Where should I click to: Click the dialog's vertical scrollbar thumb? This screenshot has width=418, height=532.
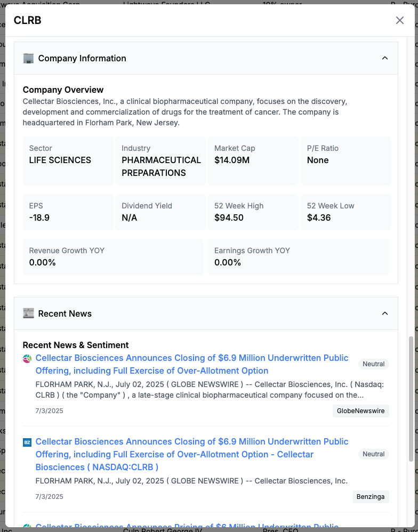pos(411,399)
